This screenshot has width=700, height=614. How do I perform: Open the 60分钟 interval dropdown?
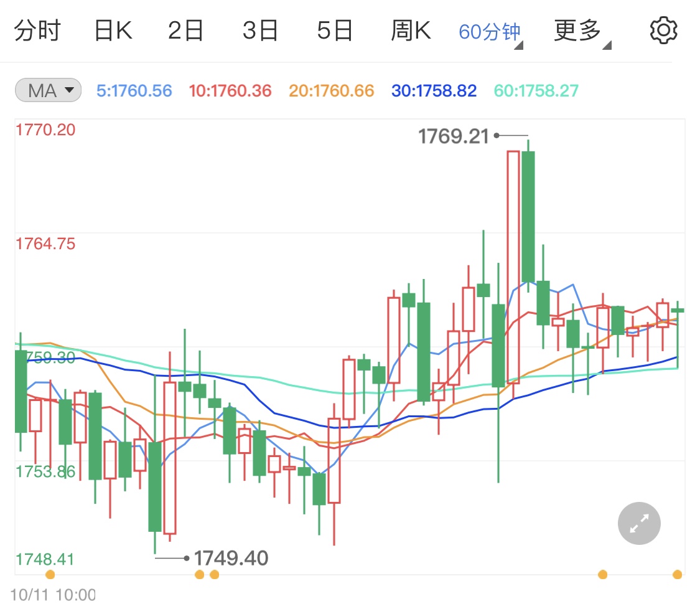(x=490, y=32)
